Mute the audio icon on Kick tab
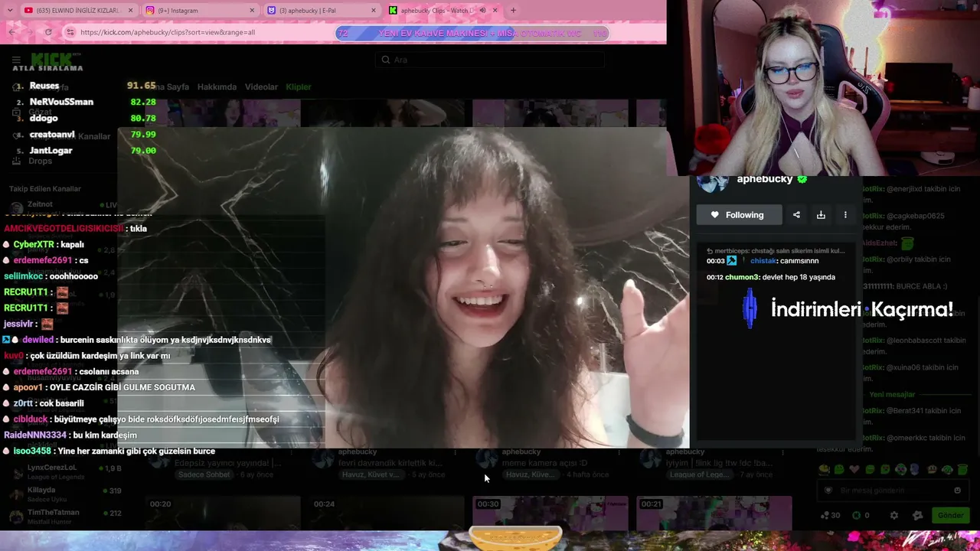980x551 pixels. coord(482,11)
